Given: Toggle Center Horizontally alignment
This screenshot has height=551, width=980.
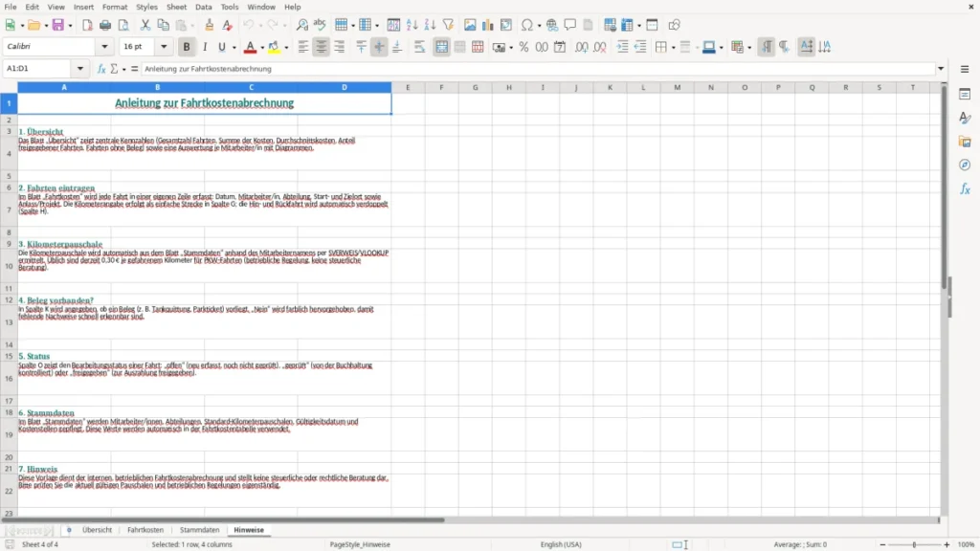Looking at the screenshot, I should point(322,47).
